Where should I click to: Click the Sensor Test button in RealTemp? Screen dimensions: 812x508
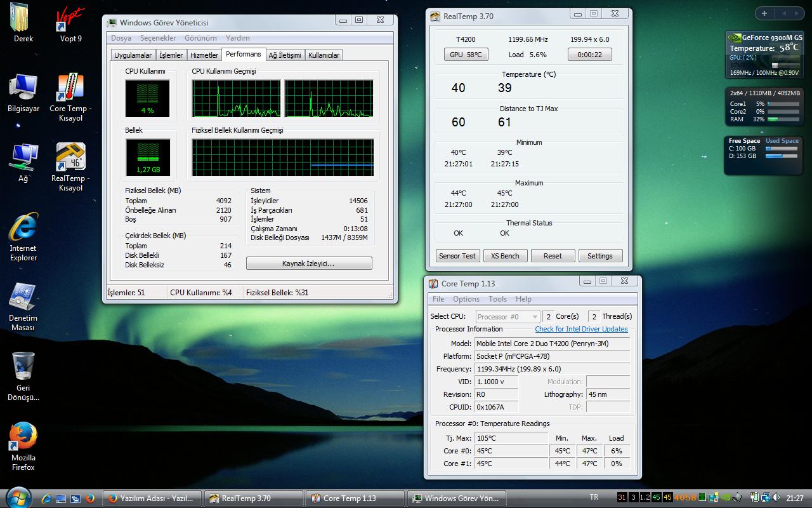coord(457,256)
